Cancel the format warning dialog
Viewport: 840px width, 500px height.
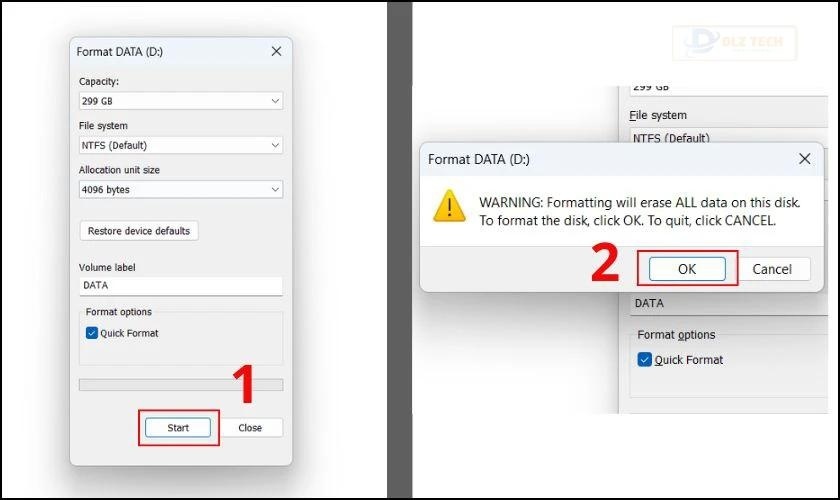tap(771, 268)
